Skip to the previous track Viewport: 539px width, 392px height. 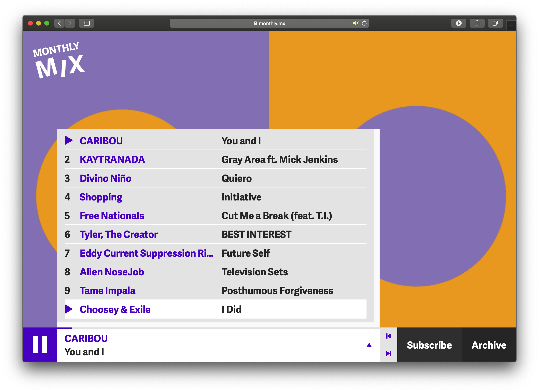click(x=388, y=336)
